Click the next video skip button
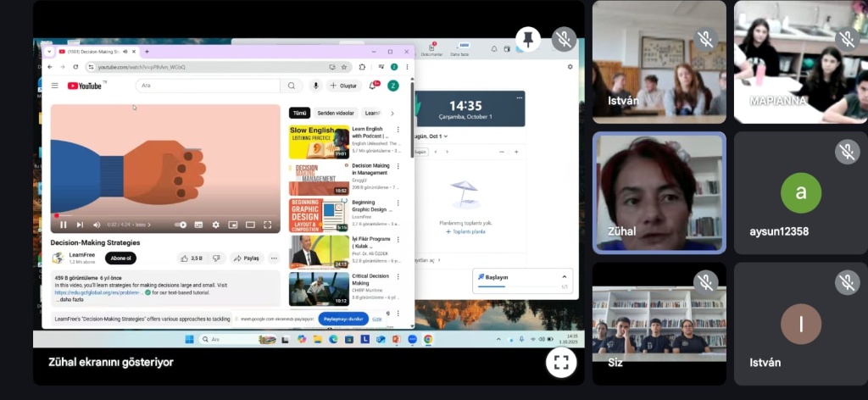 (x=80, y=225)
